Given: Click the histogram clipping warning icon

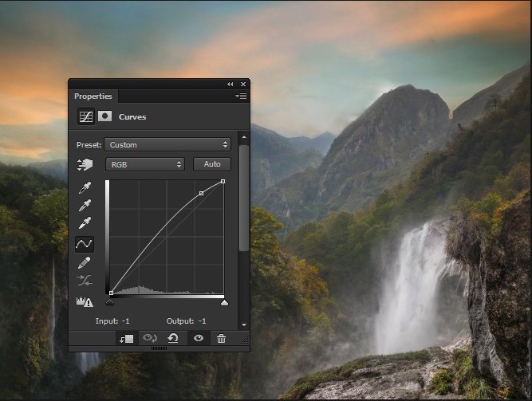Looking at the screenshot, I should [x=84, y=301].
